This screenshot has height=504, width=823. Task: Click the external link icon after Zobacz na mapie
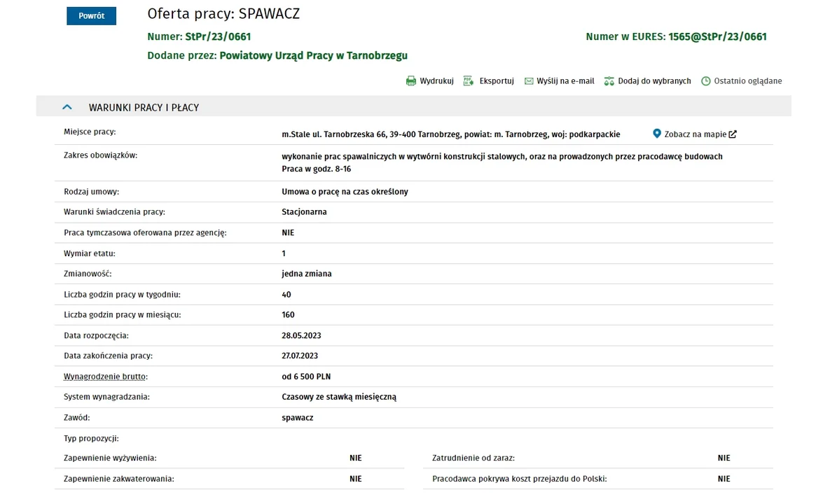(733, 134)
